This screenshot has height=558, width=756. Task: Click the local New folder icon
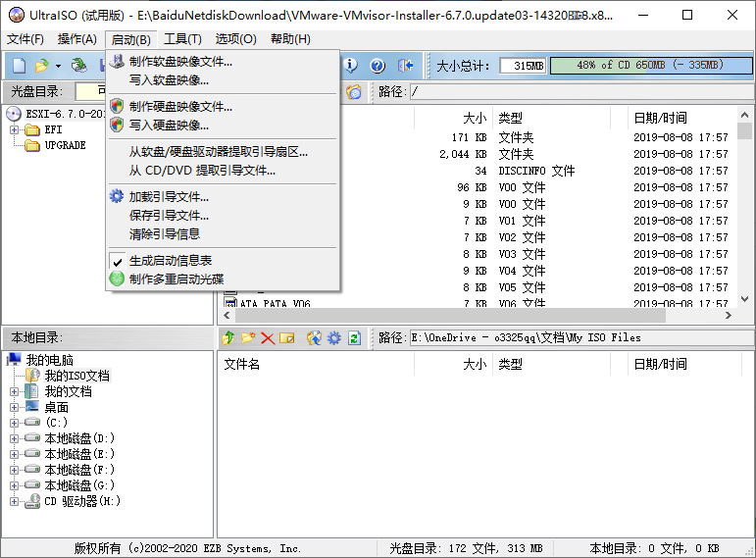point(248,338)
